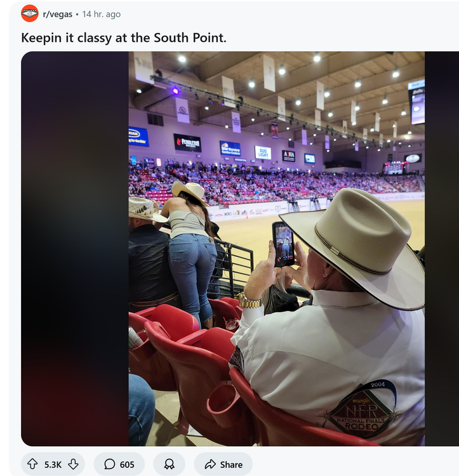This screenshot has width=459, height=476.
Task: Click the '14 hr. ago' timestamp
Action: pyautogui.click(x=102, y=14)
